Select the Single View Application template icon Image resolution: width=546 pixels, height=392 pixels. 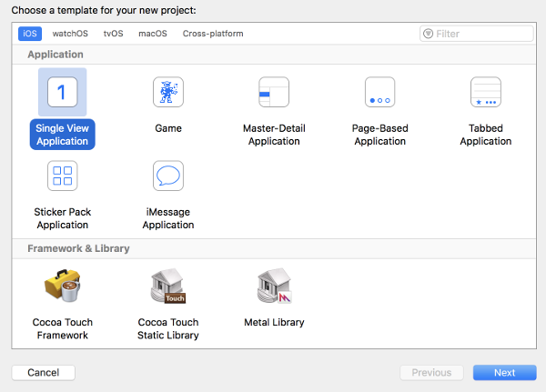(x=62, y=92)
